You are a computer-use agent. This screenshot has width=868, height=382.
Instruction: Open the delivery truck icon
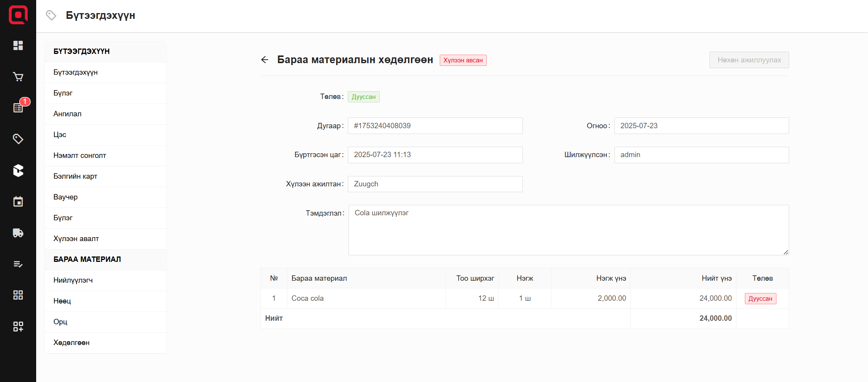[18, 233]
